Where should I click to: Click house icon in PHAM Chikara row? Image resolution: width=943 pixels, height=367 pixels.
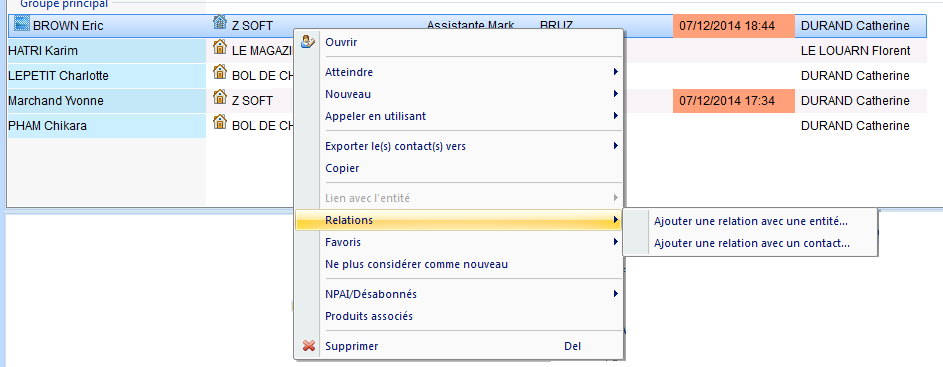click(x=220, y=123)
